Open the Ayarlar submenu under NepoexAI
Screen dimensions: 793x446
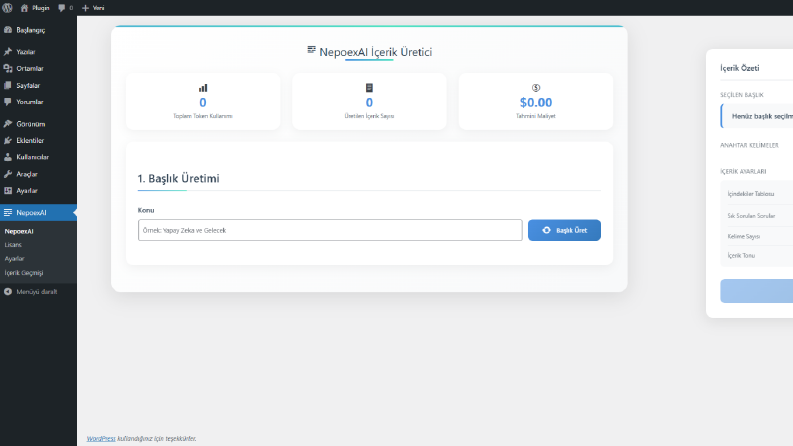pos(14,258)
